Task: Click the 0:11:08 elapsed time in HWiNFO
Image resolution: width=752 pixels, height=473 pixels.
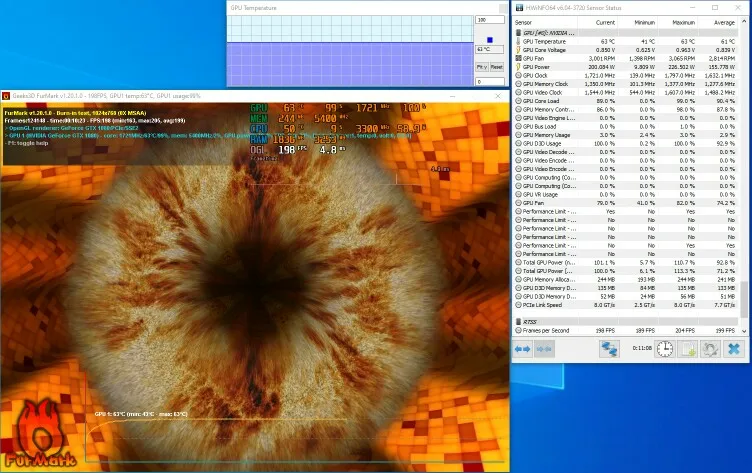Action: click(642, 348)
